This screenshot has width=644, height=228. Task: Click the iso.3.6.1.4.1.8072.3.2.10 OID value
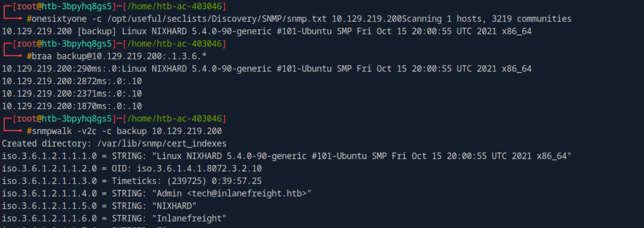199,169
